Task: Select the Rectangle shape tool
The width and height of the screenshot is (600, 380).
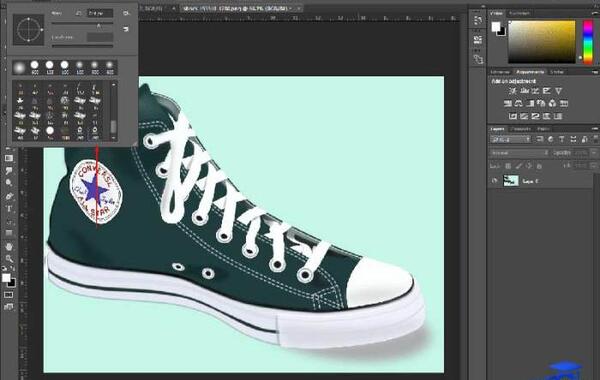Action: point(8,233)
